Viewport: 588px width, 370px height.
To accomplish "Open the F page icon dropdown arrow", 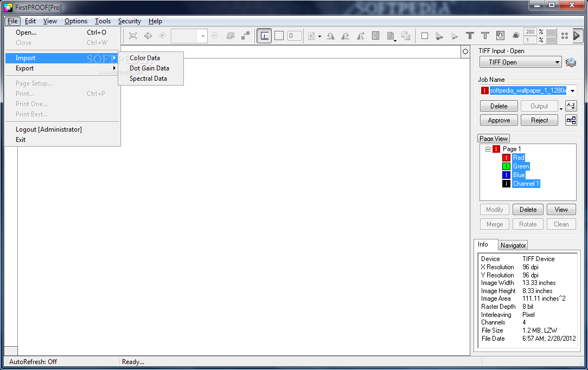I will point(319,37).
